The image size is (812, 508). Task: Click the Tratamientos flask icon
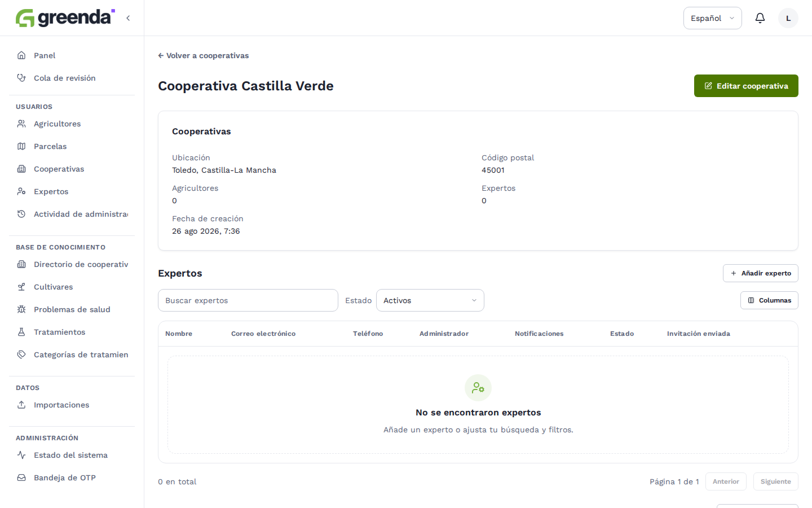[21, 332]
